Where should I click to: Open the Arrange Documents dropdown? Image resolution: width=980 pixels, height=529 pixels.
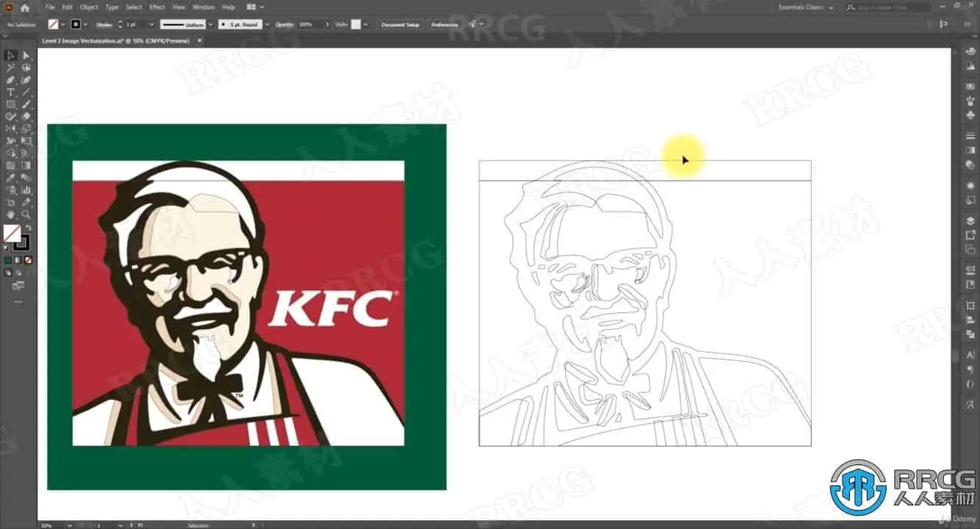point(255,7)
